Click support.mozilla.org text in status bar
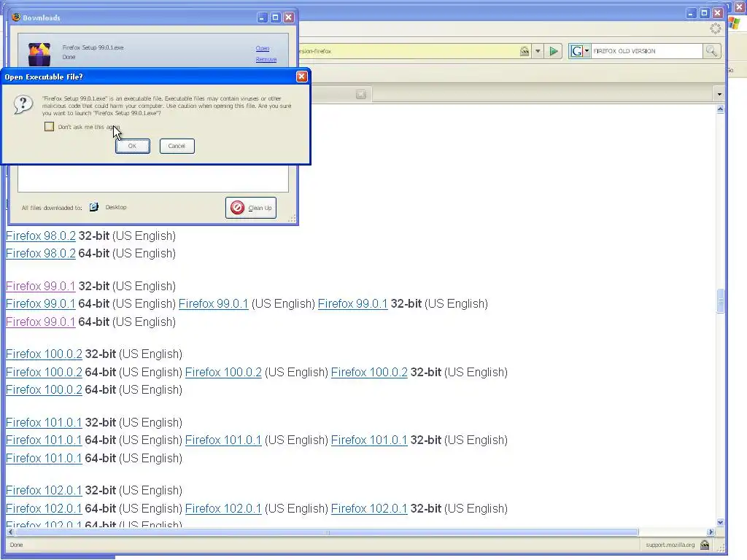Image resolution: width=747 pixels, height=560 pixels. tap(670, 545)
